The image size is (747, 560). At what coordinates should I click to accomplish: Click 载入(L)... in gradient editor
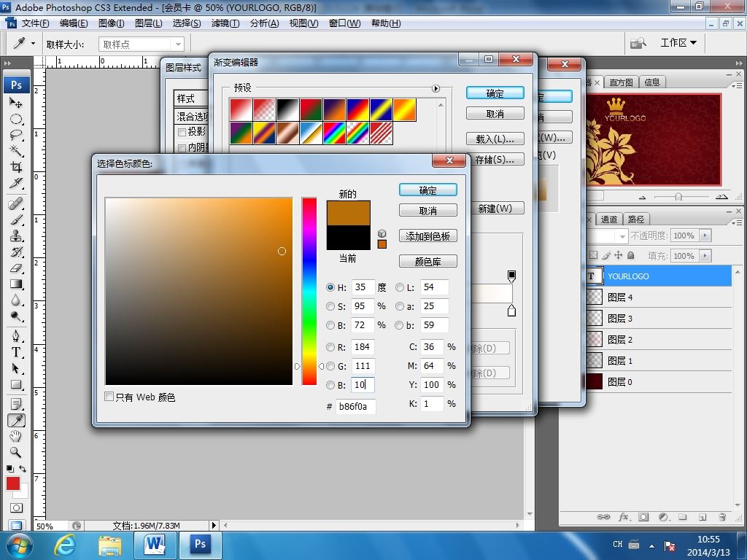point(495,139)
